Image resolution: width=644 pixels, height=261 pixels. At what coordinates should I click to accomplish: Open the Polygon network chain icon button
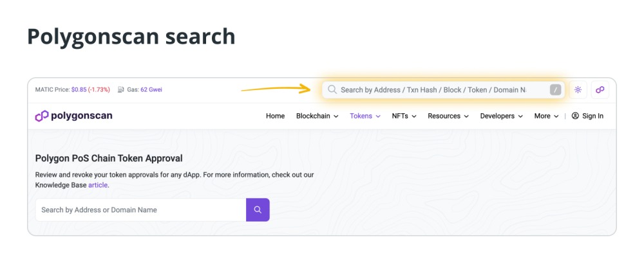coord(600,90)
